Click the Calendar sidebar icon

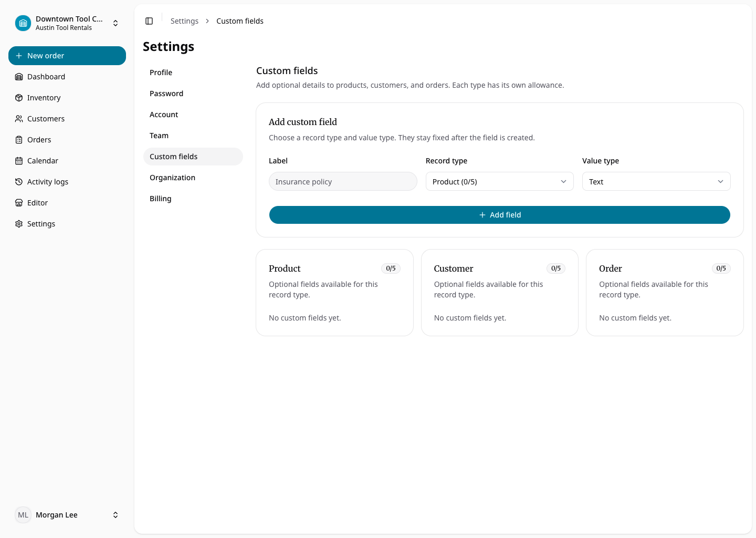pos(19,161)
